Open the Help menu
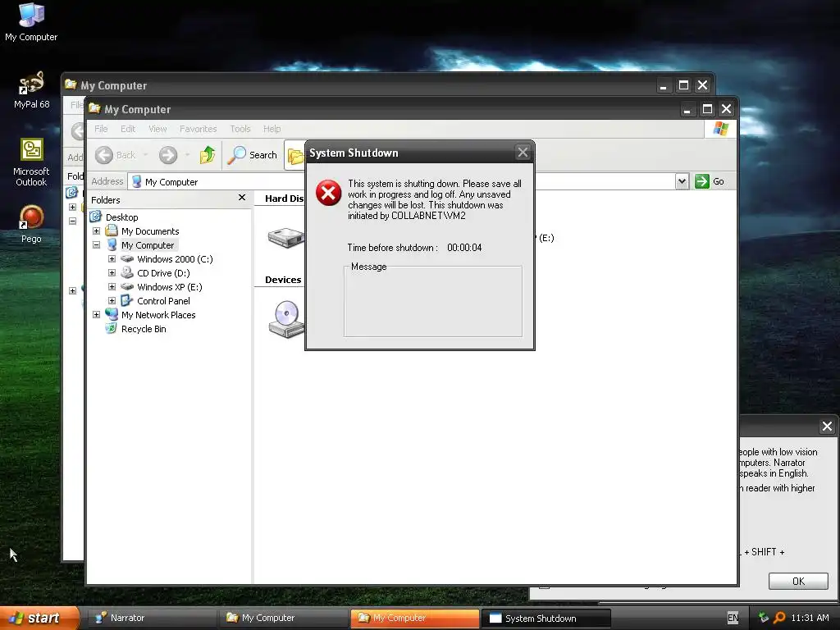Image resolution: width=840 pixels, height=630 pixels. click(x=272, y=129)
